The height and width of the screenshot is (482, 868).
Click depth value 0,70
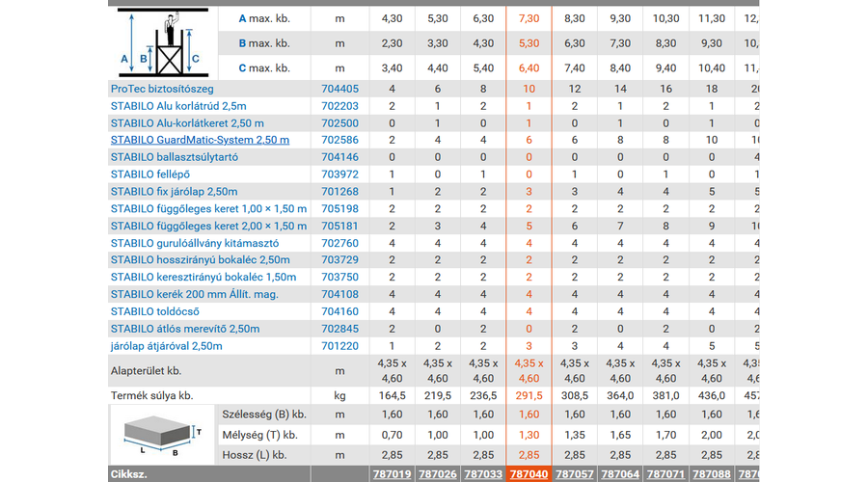pyautogui.click(x=392, y=435)
